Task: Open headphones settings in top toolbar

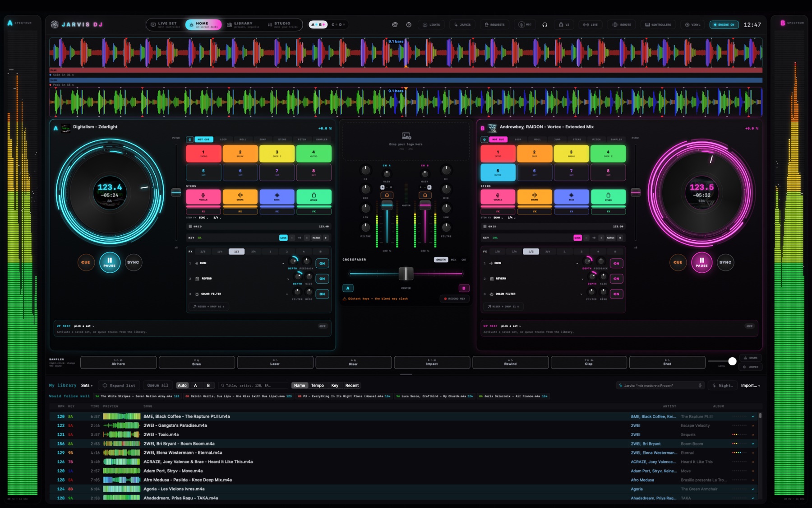Action: (x=544, y=25)
